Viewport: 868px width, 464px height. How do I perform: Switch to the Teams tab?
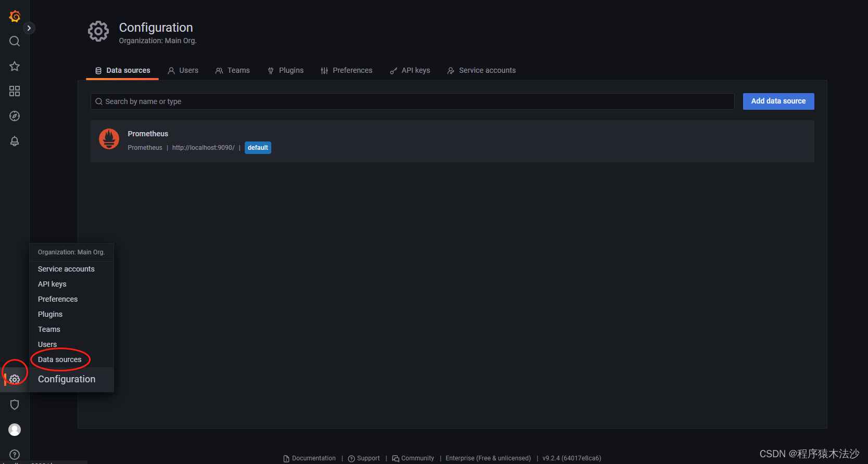pos(233,71)
